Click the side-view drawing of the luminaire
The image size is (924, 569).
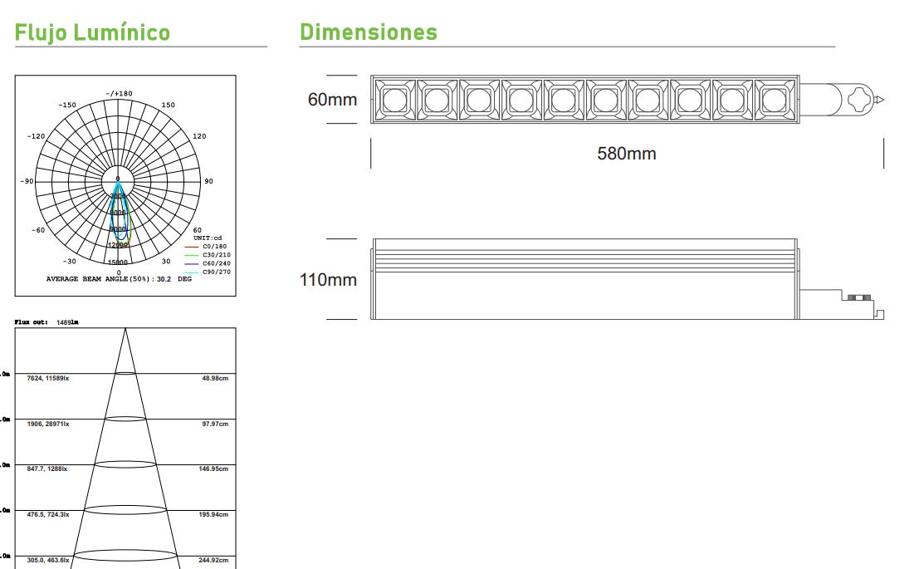coord(627,279)
